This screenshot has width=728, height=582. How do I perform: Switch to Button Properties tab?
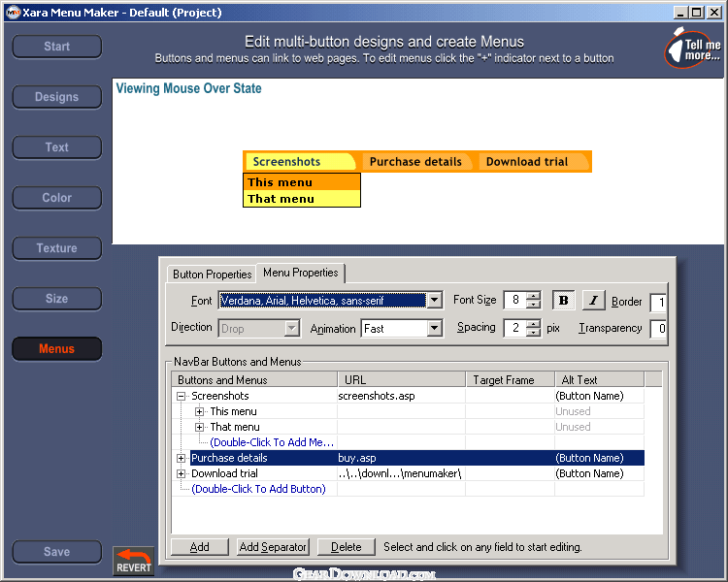pyautogui.click(x=212, y=275)
